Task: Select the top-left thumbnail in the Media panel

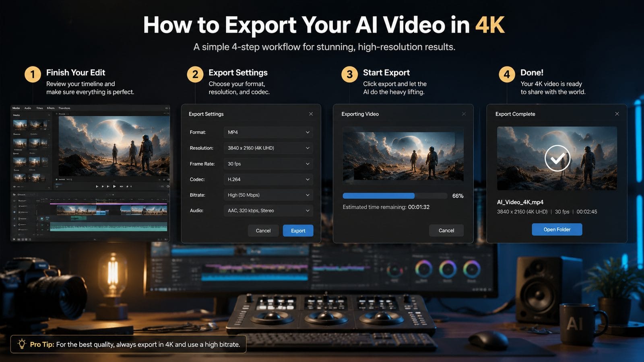Action: [20, 125]
